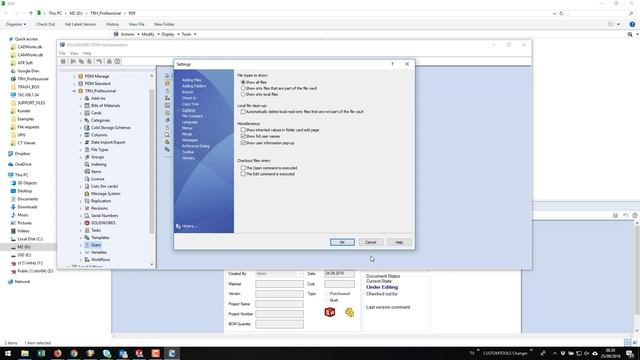Viewport: 640px width, 360px height.
Task: Click the Workflows node icon
Action: tap(87, 260)
